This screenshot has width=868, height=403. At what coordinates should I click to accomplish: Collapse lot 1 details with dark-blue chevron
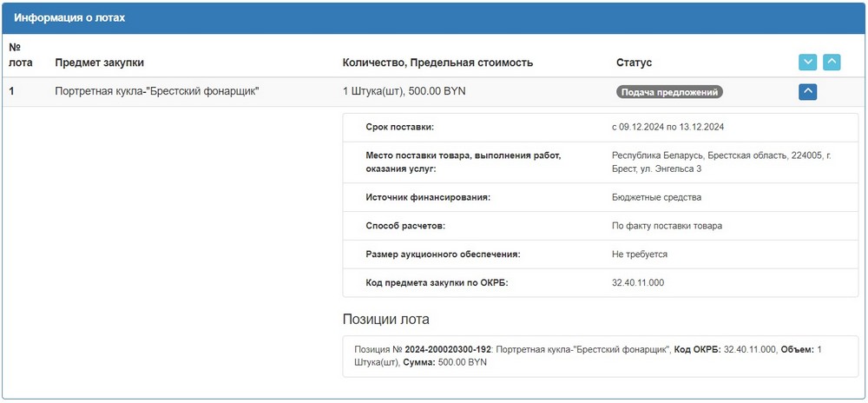click(x=807, y=91)
